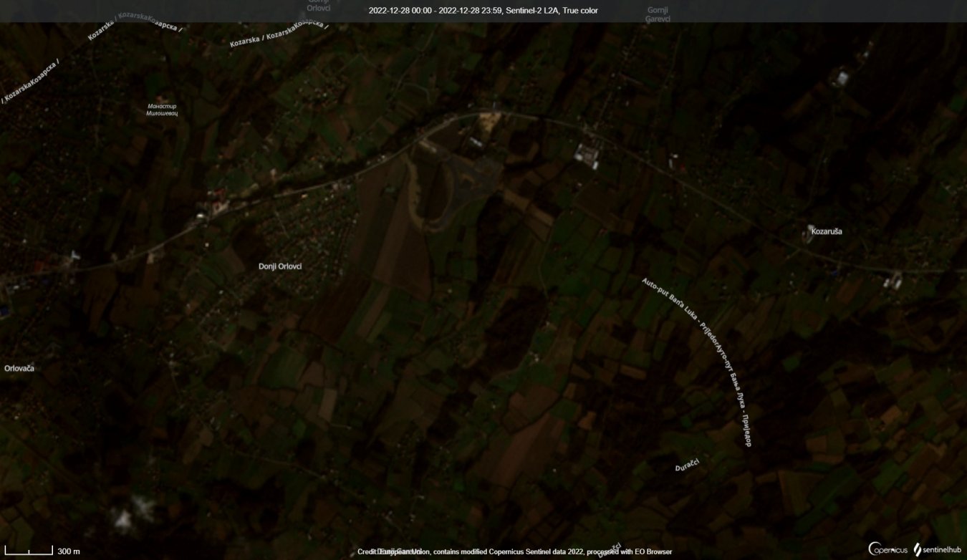The image size is (967, 560).
Task: Select the Donji Orlovci place label
Action: point(280,266)
